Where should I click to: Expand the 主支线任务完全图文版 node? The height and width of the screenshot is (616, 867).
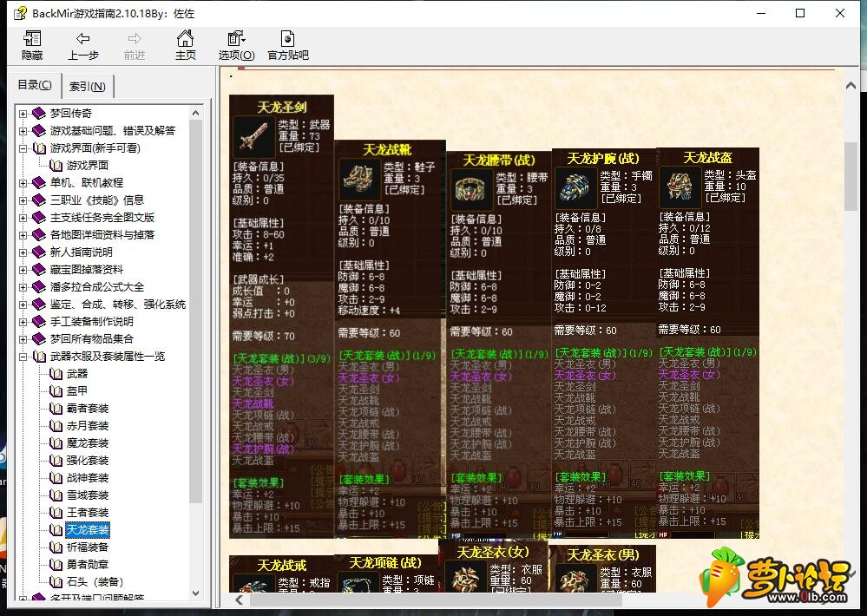(23, 217)
